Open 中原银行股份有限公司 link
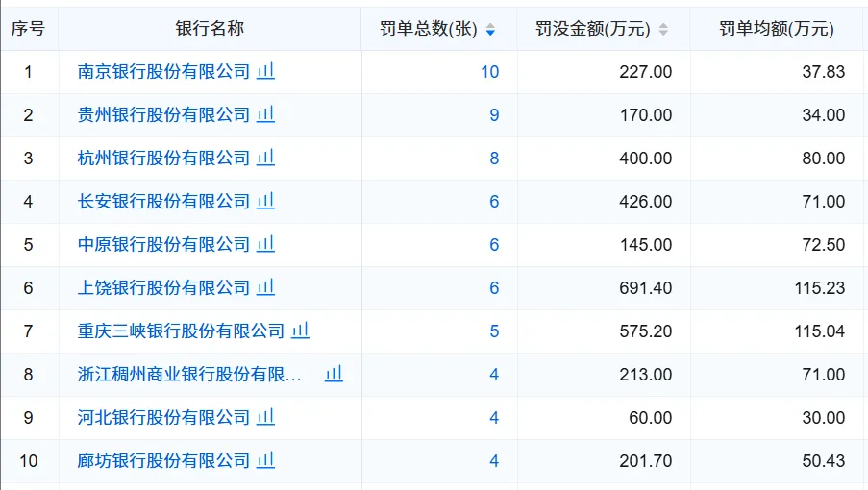This screenshot has height=490, width=868. coord(163,244)
